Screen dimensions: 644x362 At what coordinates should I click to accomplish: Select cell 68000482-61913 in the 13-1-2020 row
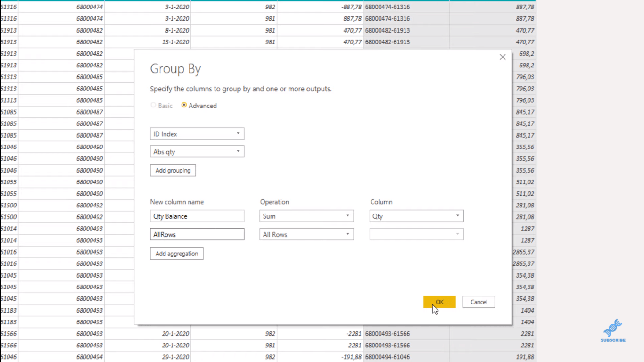point(406,42)
